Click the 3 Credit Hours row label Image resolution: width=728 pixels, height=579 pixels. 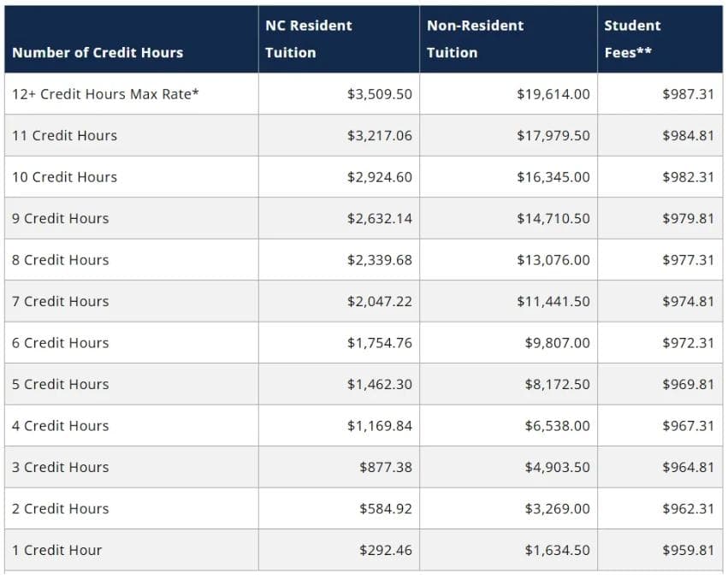coord(61,467)
